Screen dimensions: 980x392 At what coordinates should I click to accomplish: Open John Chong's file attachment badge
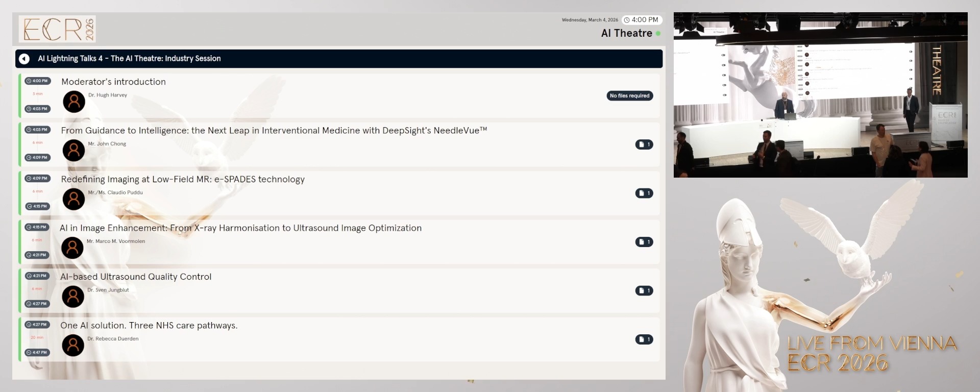[644, 144]
